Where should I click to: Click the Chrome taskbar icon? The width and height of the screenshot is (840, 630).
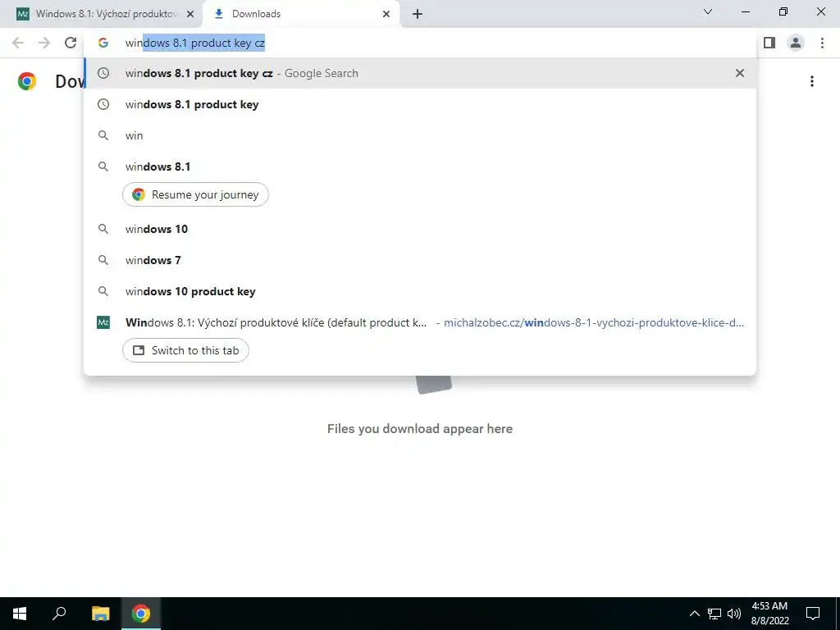141,614
